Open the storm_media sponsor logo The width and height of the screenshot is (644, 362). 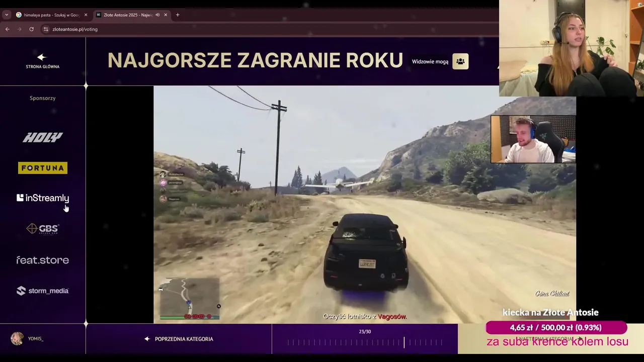click(43, 291)
